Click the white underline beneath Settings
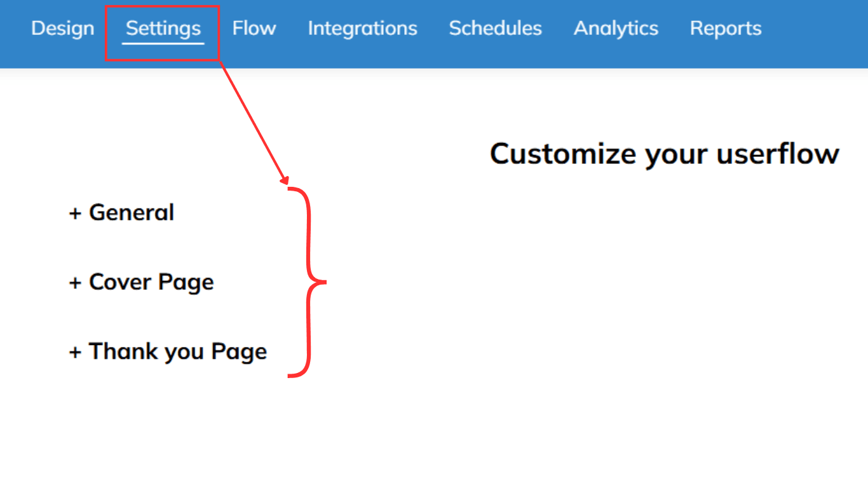 click(163, 43)
